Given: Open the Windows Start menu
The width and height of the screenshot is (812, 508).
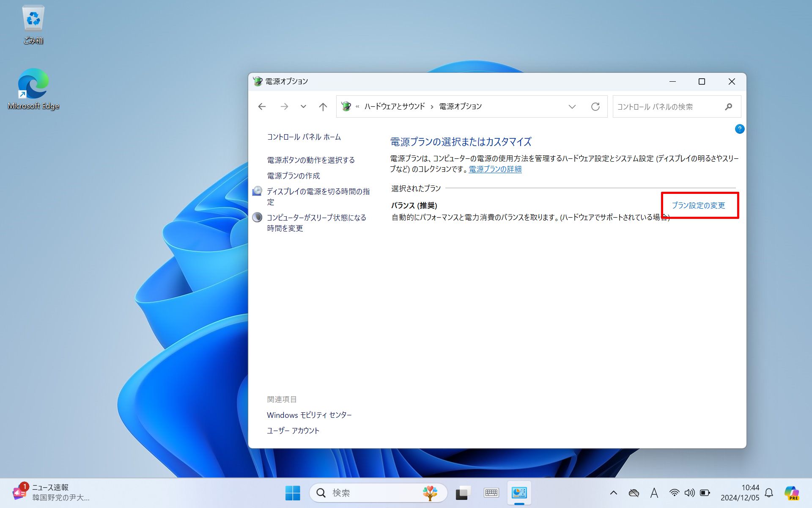Looking at the screenshot, I should pos(293,493).
